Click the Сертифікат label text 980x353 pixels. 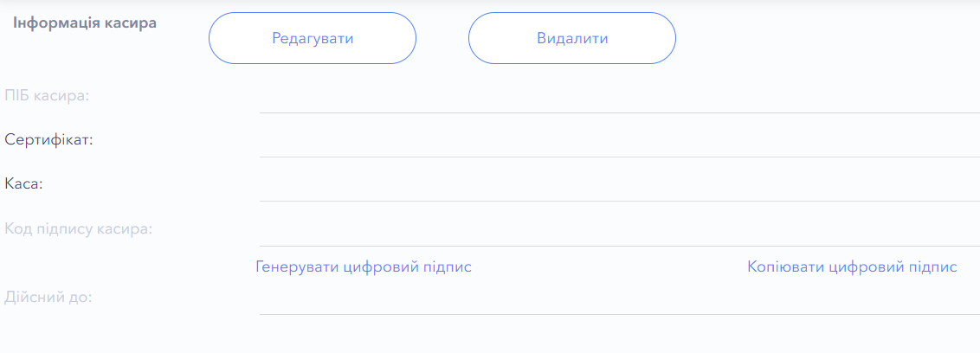[48, 139]
